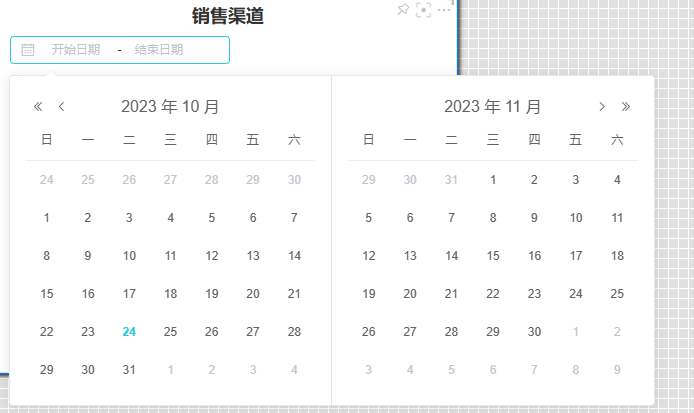Open the 2023 年 11 月 month header
The width and height of the screenshot is (694, 413).
493,106
